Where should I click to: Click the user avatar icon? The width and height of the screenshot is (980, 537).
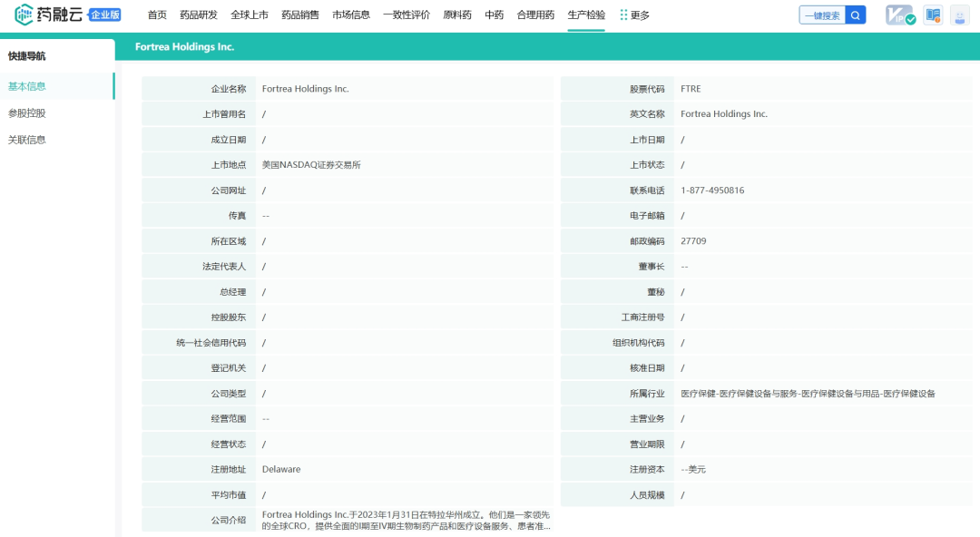pyautogui.click(x=959, y=15)
